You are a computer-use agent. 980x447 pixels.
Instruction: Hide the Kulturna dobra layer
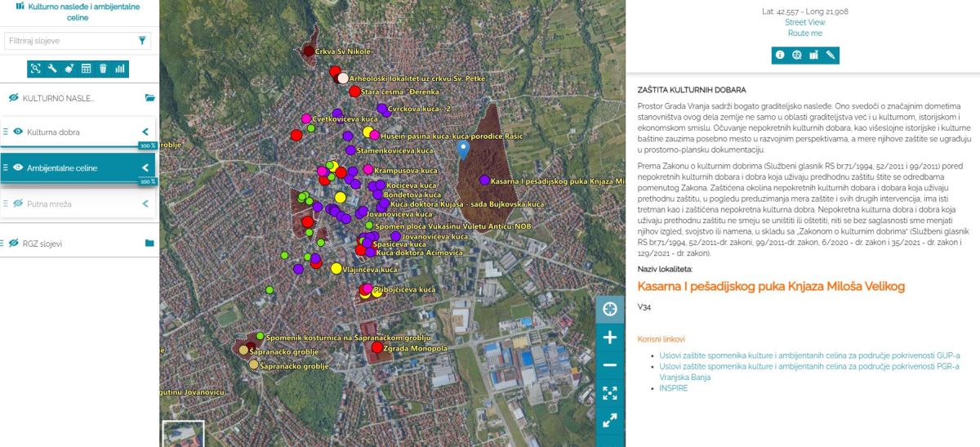[x=18, y=132]
